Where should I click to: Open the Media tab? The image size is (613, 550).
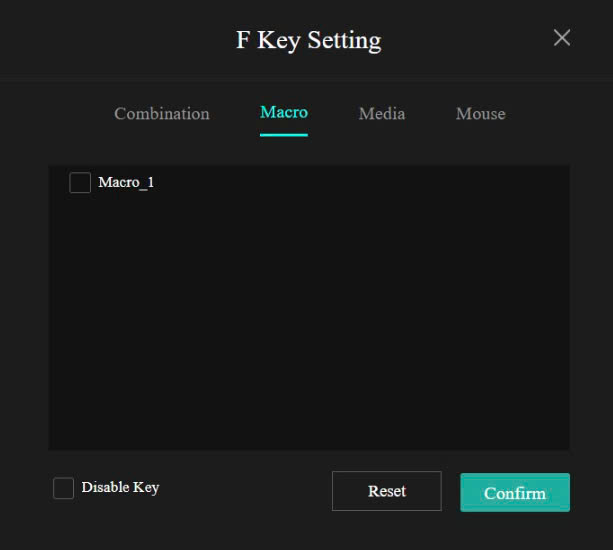[x=382, y=114]
